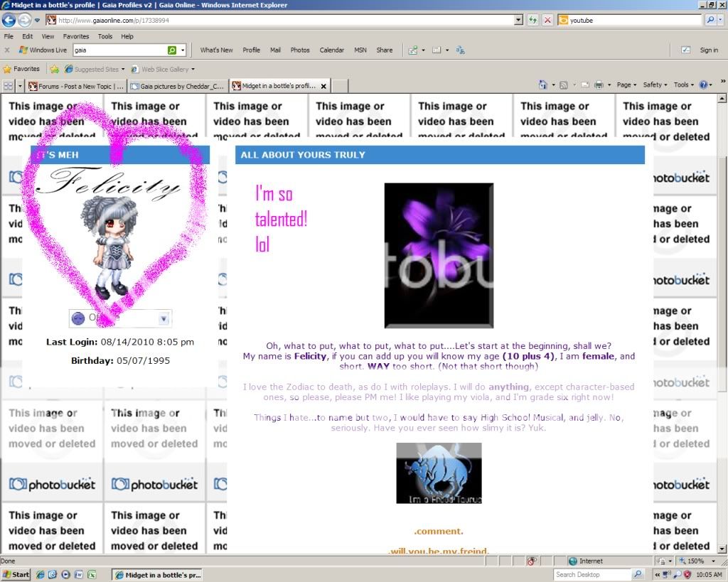Image resolution: width=728 pixels, height=582 pixels.
Task: Click the RSS feeds icon
Action: (x=564, y=85)
